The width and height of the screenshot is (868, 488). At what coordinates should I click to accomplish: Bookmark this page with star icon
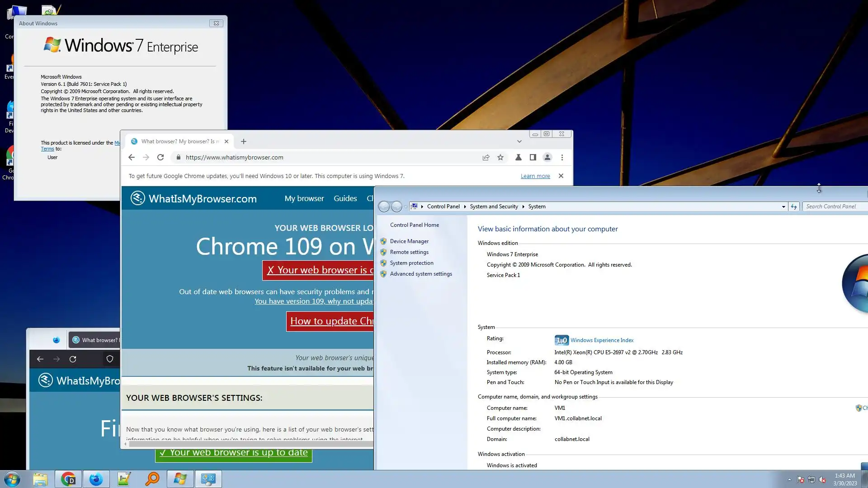(x=500, y=157)
